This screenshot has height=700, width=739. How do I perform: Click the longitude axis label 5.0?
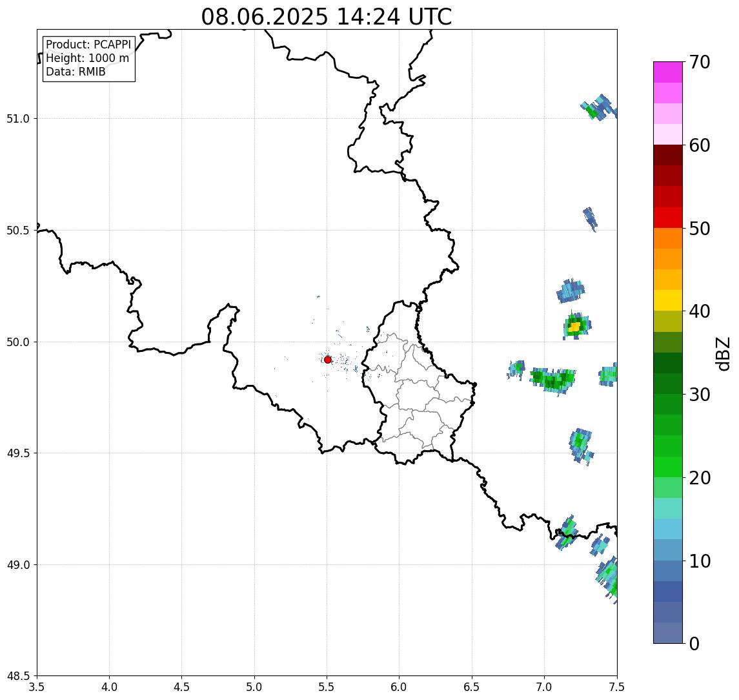click(254, 687)
